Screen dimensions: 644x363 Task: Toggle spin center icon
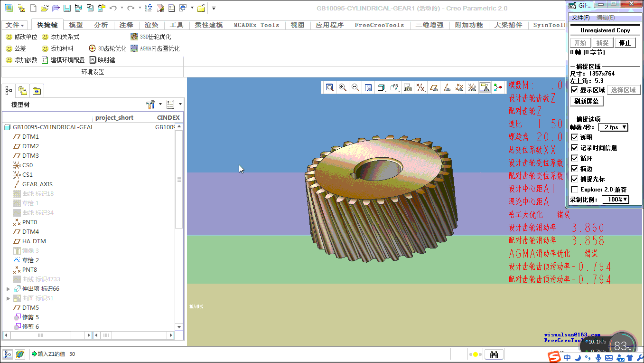click(497, 87)
